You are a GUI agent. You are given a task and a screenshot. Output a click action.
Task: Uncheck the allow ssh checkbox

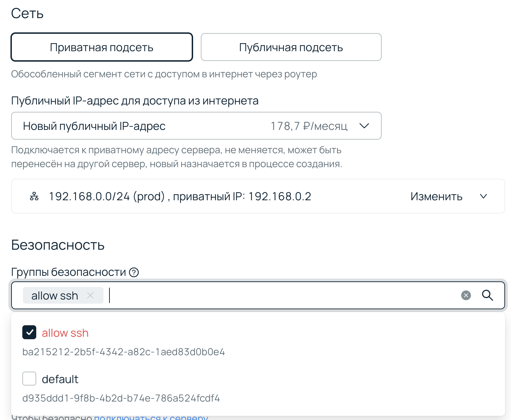tap(29, 333)
